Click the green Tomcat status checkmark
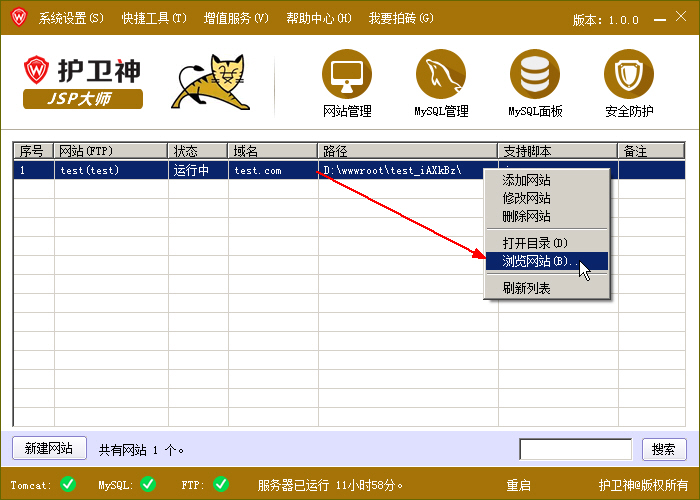Image resolution: width=700 pixels, height=500 pixels. click(68, 484)
